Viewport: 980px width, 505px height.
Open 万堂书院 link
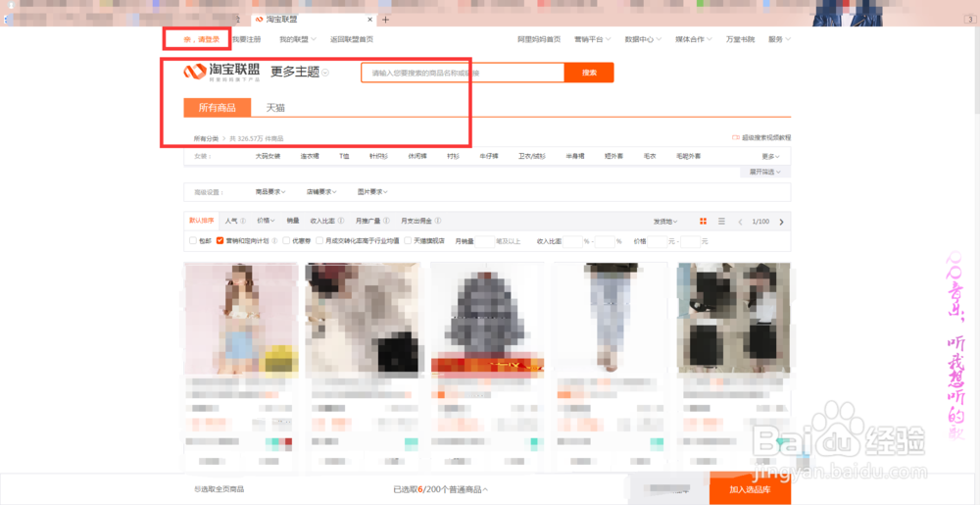[x=740, y=39]
